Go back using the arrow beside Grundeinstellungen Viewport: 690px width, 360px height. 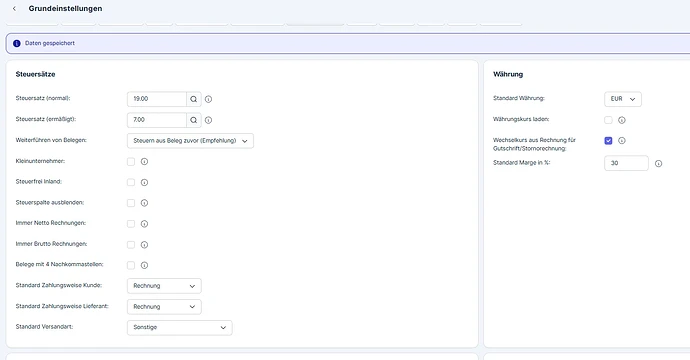[x=15, y=8]
